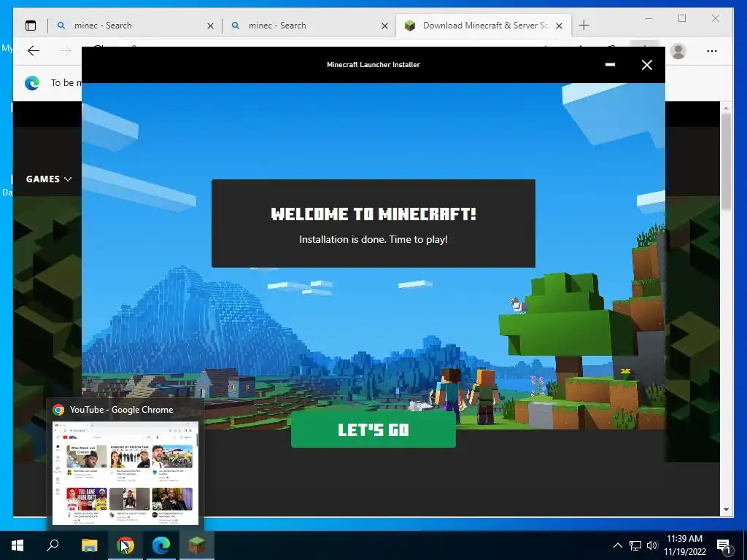The height and width of the screenshot is (560, 747).
Task: Open a new Edge tab
Action: coord(584,26)
